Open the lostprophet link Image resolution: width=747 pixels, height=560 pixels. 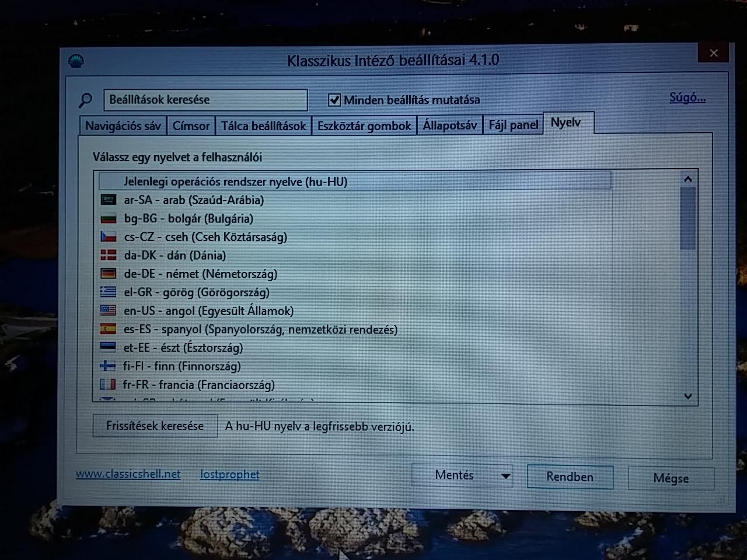tap(230, 474)
